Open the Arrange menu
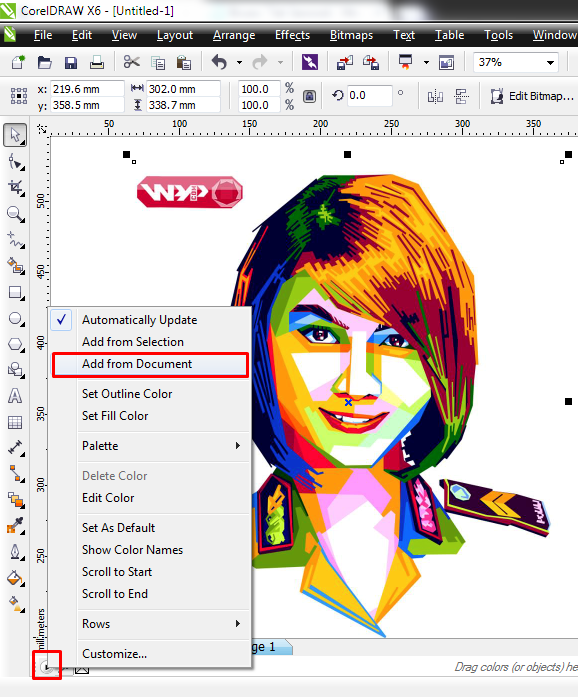578x697 pixels. (234, 35)
